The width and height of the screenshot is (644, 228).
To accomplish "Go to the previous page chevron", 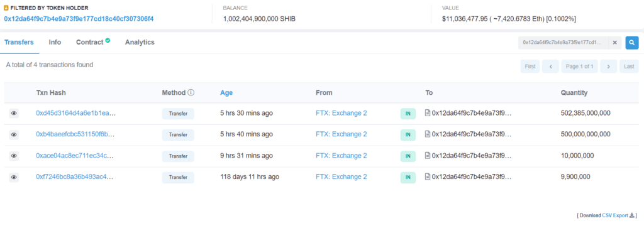I will click(x=550, y=67).
